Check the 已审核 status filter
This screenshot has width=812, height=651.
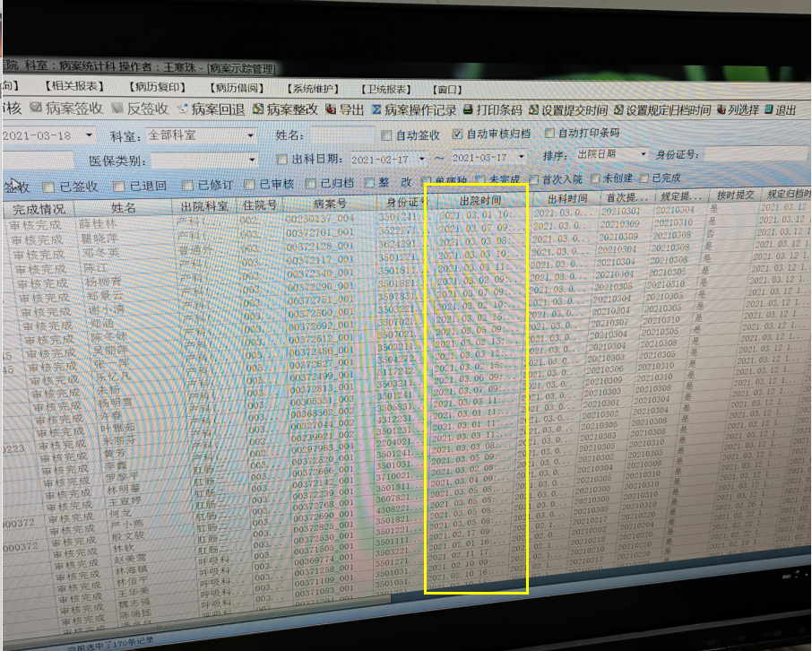pos(249,184)
